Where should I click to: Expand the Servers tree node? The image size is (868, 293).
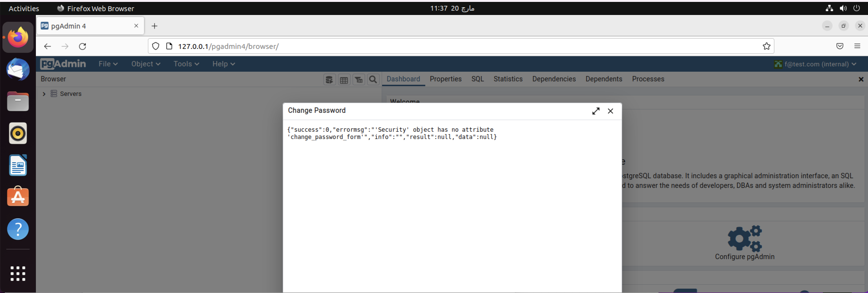44,94
